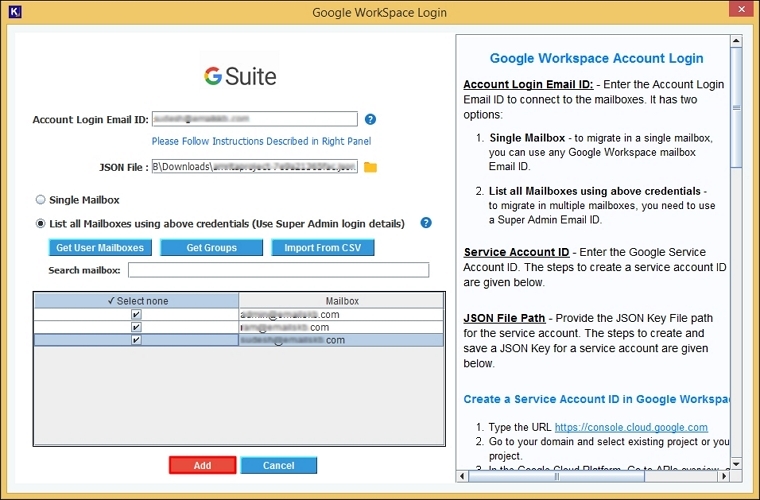This screenshot has height=500, width=760.
Task: Click the help panel scroll up arrow
Action: click(736, 41)
